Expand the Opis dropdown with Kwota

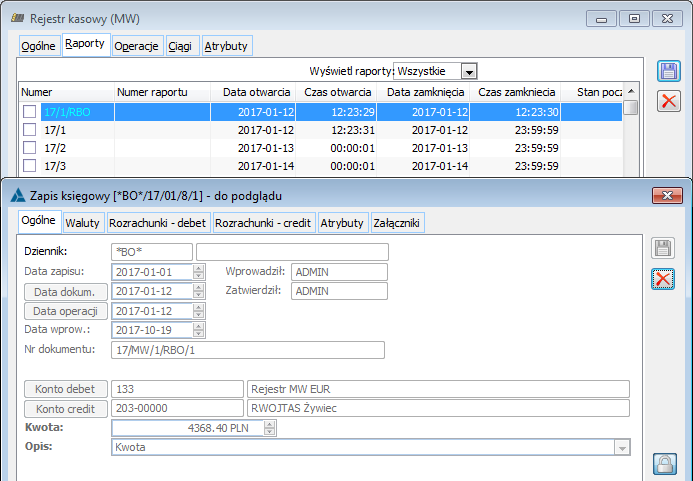[623, 448]
